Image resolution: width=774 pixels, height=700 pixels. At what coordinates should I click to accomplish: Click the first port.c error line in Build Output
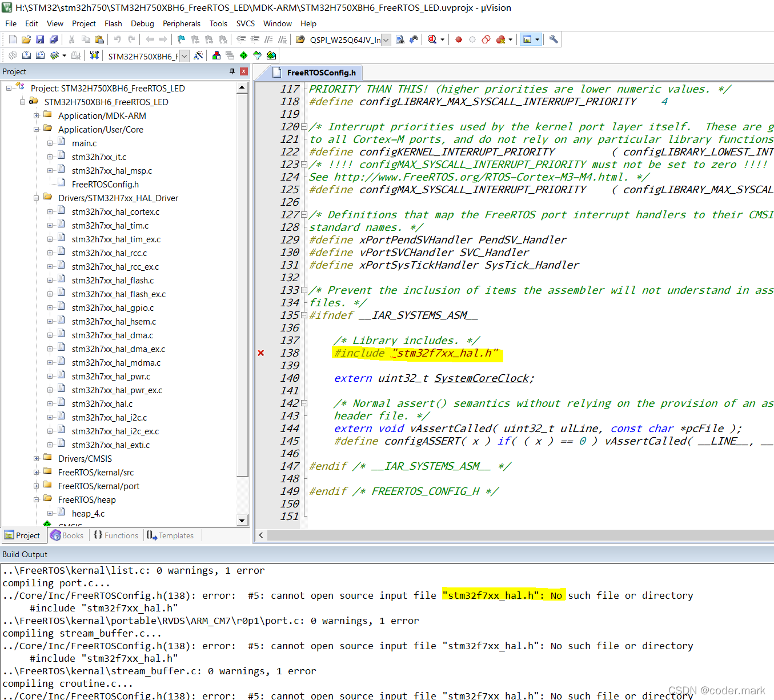[x=348, y=595]
